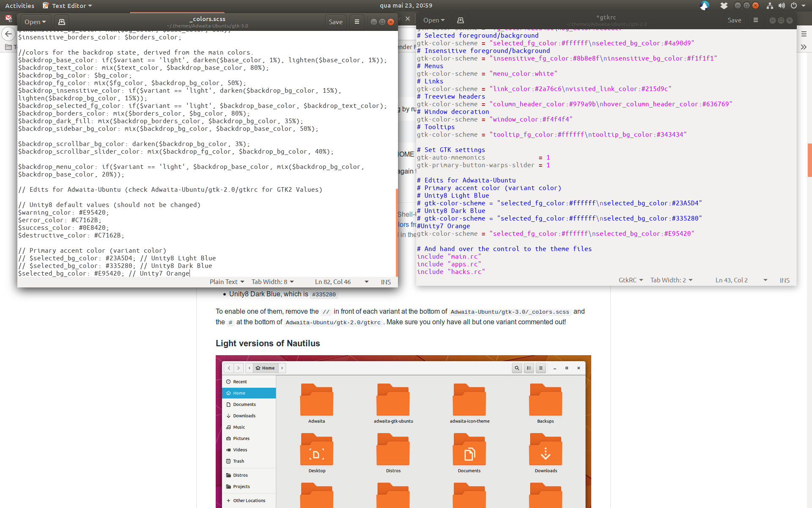Click Save in the gtkrc window
Viewport: 812px width, 508px height.
tap(735, 20)
